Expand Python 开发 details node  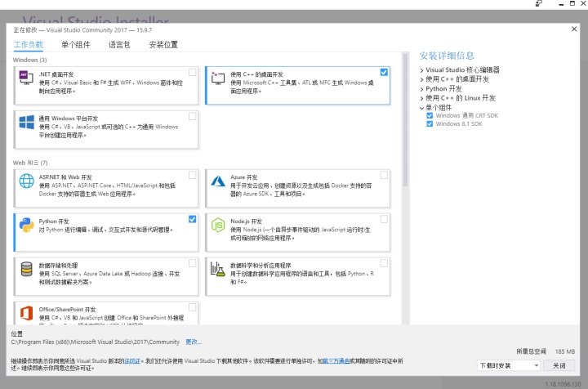click(422, 89)
